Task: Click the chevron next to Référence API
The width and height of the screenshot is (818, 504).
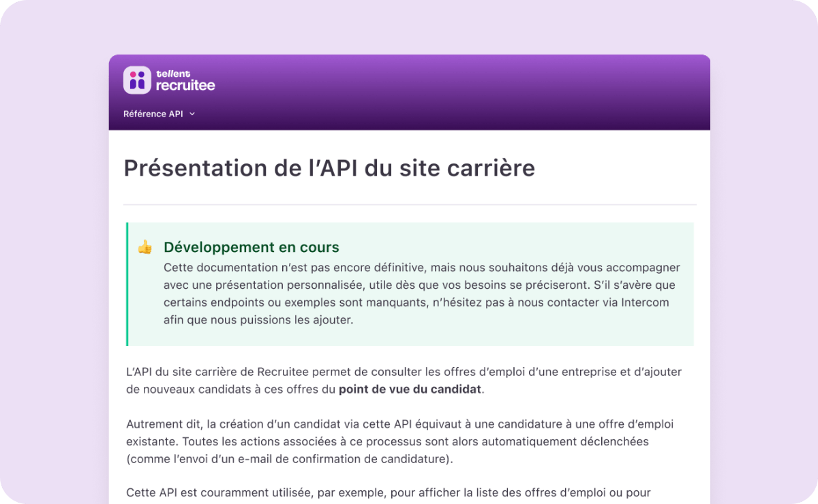Action: (x=192, y=114)
